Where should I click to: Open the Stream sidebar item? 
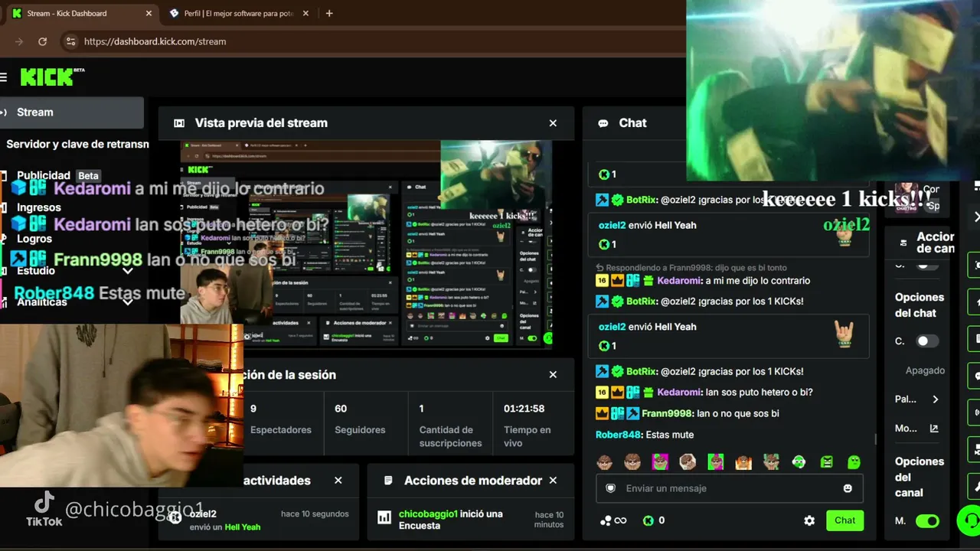(x=72, y=112)
